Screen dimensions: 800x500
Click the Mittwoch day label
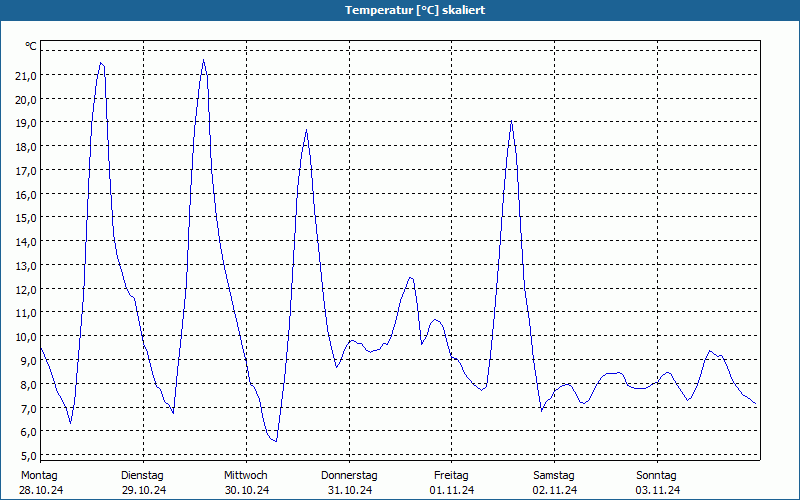click(245, 476)
